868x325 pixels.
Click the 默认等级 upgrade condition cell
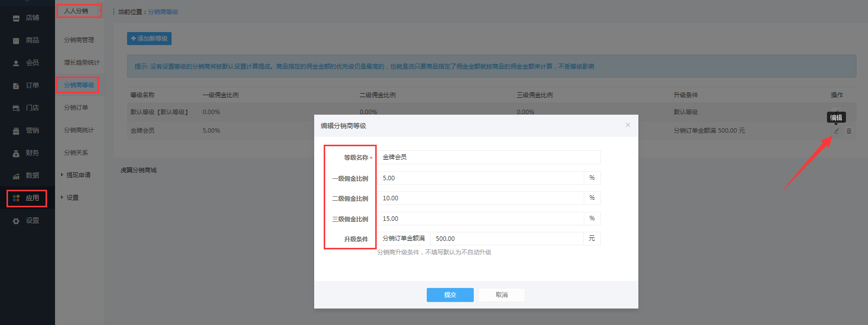coord(686,112)
